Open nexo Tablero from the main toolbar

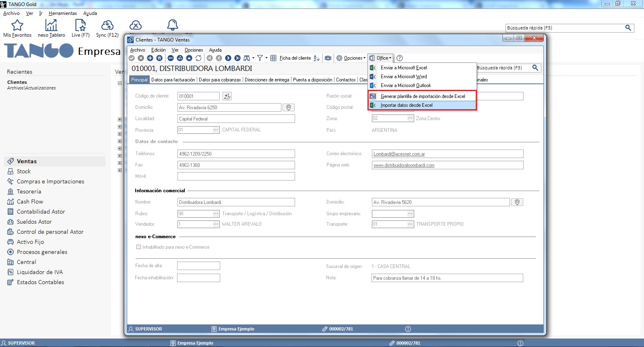51,28
